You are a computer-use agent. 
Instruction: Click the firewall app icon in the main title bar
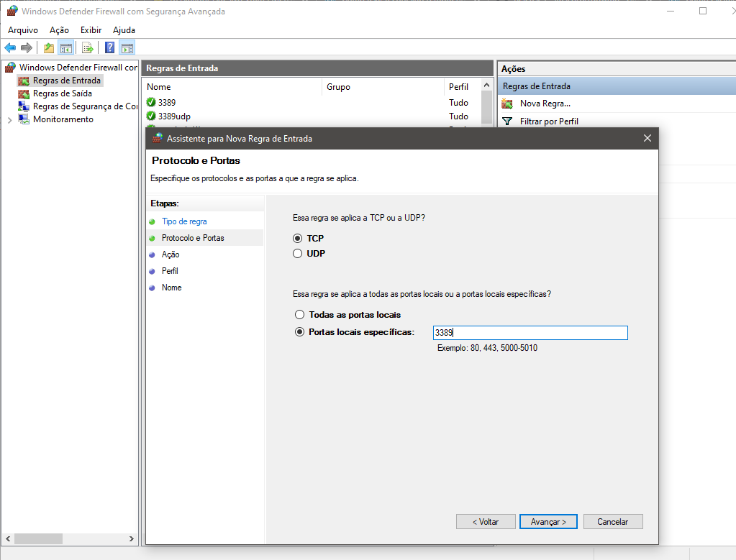[x=12, y=11]
